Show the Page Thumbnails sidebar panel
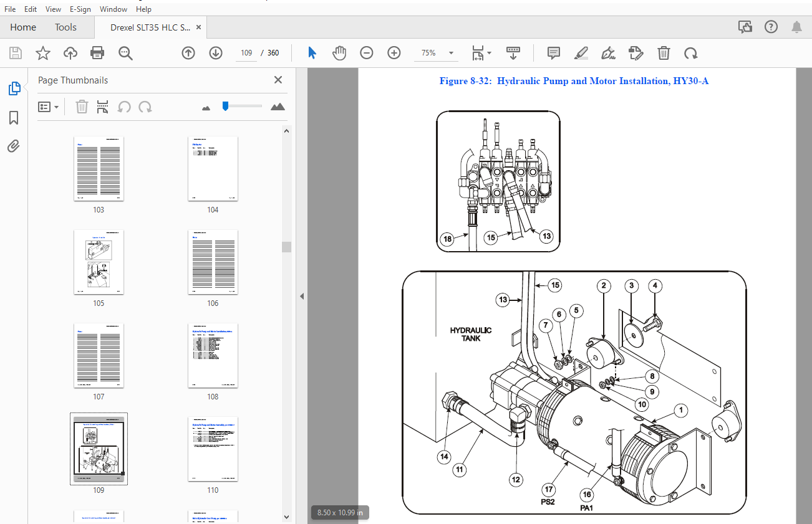Image resolution: width=812 pixels, height=524 pixels. 14,89
